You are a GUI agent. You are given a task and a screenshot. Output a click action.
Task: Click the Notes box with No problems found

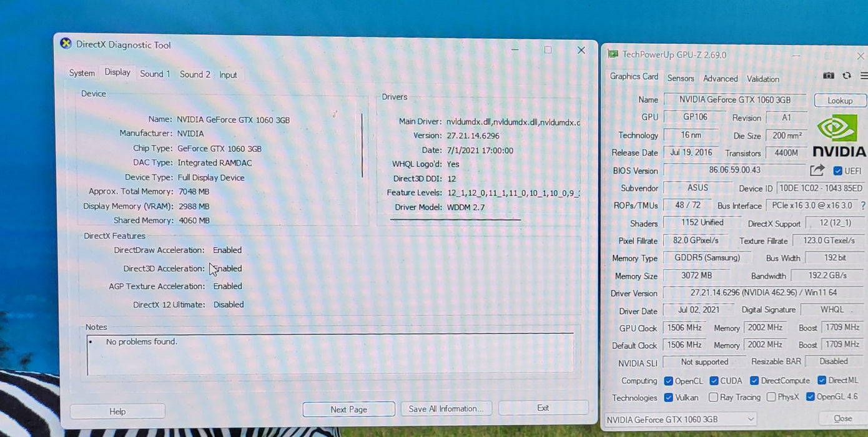[x=330, y=354]
